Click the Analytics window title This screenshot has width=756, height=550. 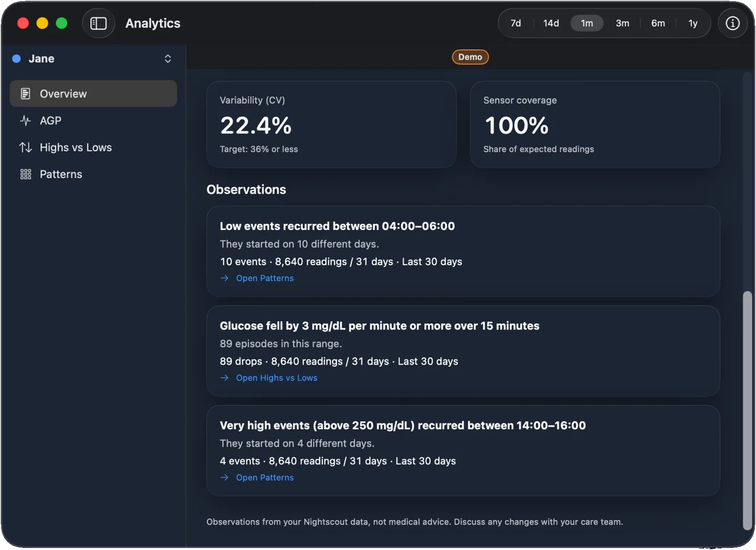[x=153, y=23]
